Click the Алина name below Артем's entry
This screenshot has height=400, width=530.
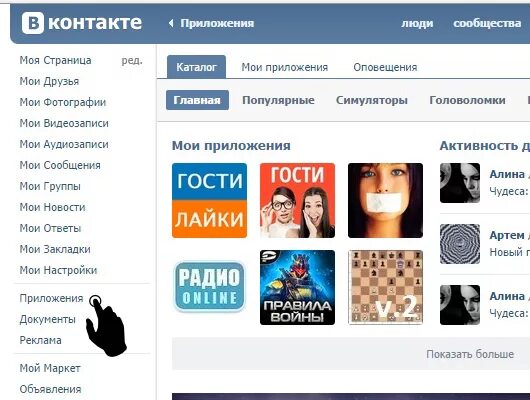click(x=507, y=296)
